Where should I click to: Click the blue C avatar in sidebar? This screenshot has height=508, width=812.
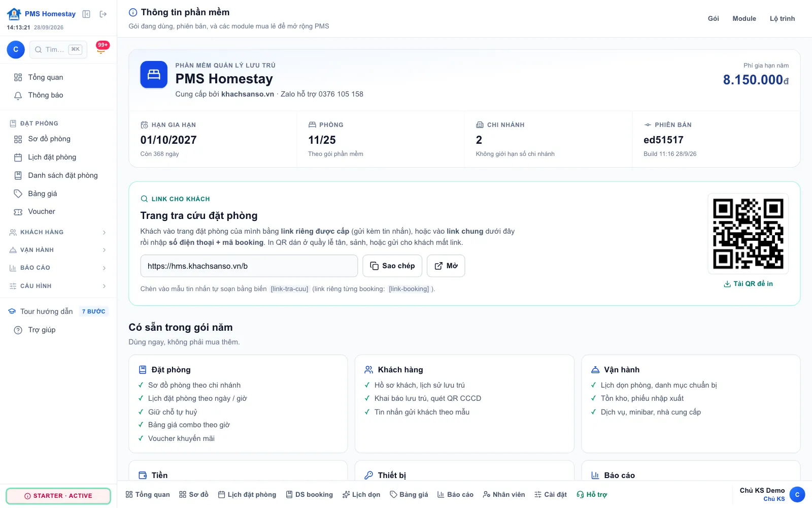coord(16,49)
